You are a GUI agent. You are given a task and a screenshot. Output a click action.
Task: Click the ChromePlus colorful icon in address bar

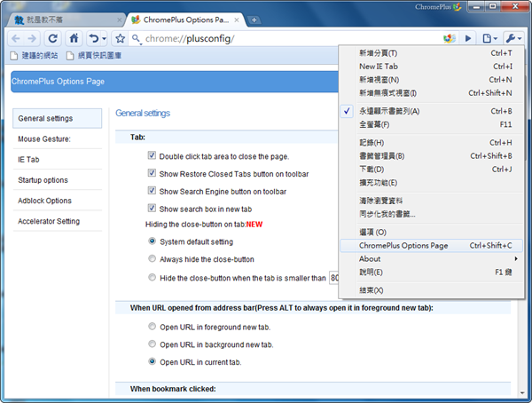click(450, 38)
